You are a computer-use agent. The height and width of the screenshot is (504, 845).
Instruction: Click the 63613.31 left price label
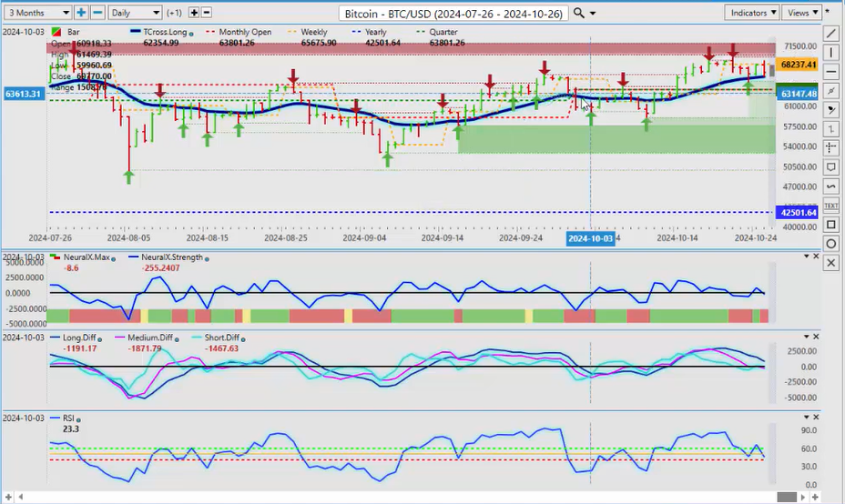point(23,94)
